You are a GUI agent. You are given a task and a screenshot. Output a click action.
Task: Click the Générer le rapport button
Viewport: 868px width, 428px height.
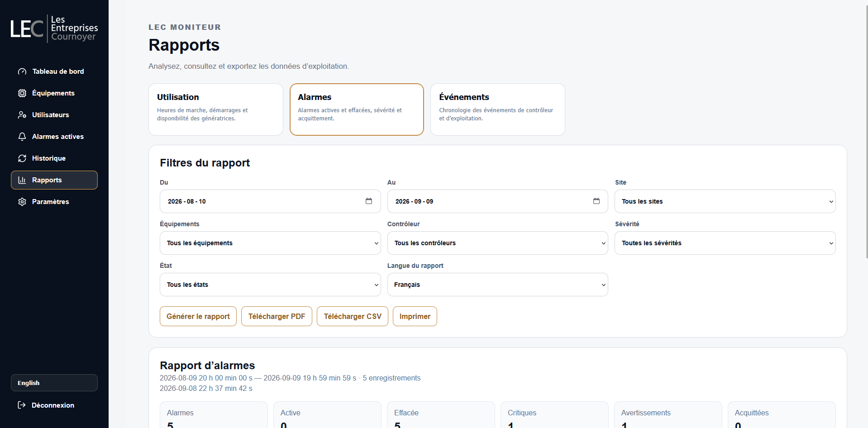point(198,316)
